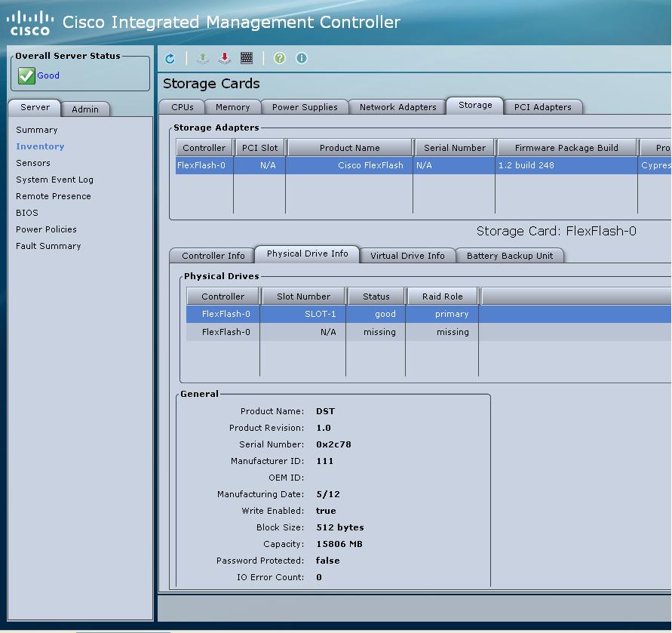The width and height of the screenshot is (672, 633).
Task: Select the drive row with N/A slot
Action: click(428, 333)
